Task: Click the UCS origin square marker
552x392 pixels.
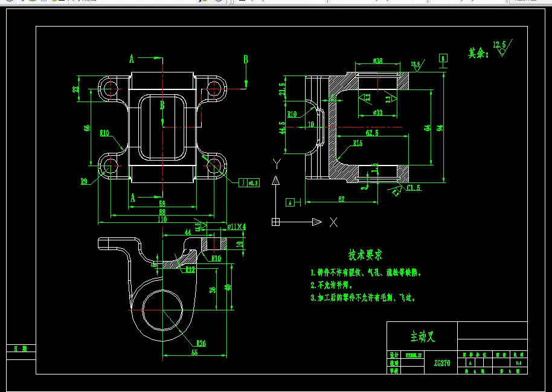Action: [x=275, y=222]
